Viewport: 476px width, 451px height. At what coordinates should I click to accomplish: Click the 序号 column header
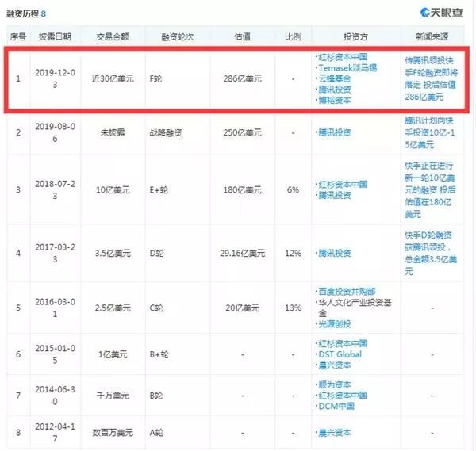[x=18, y=36]
